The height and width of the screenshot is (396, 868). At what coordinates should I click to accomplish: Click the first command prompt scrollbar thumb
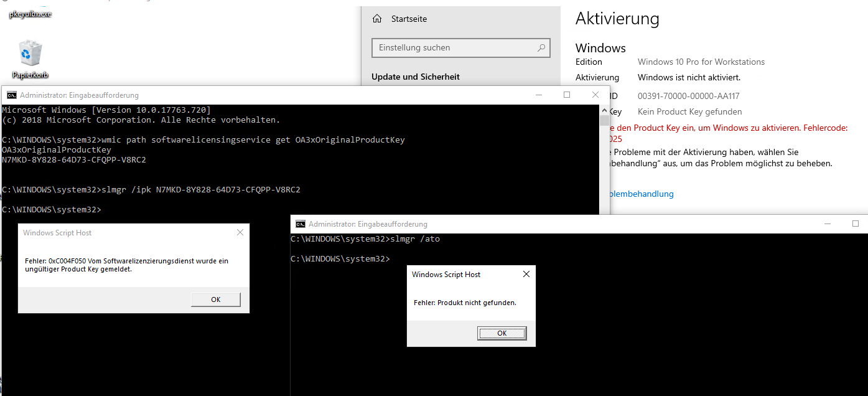604,120
